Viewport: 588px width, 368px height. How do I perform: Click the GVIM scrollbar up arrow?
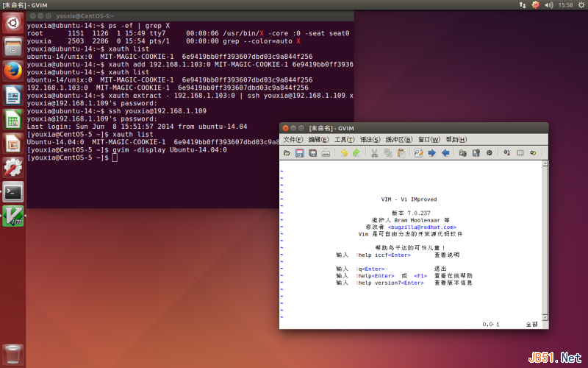[545, 163]
